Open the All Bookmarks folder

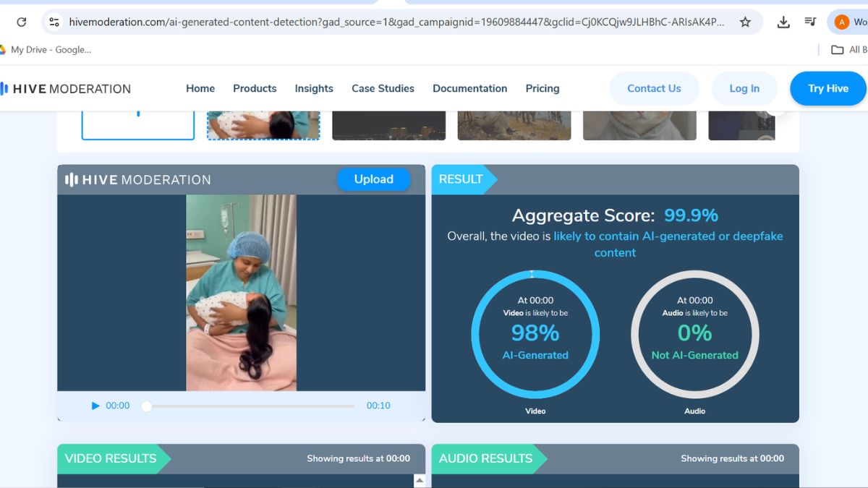848,50
